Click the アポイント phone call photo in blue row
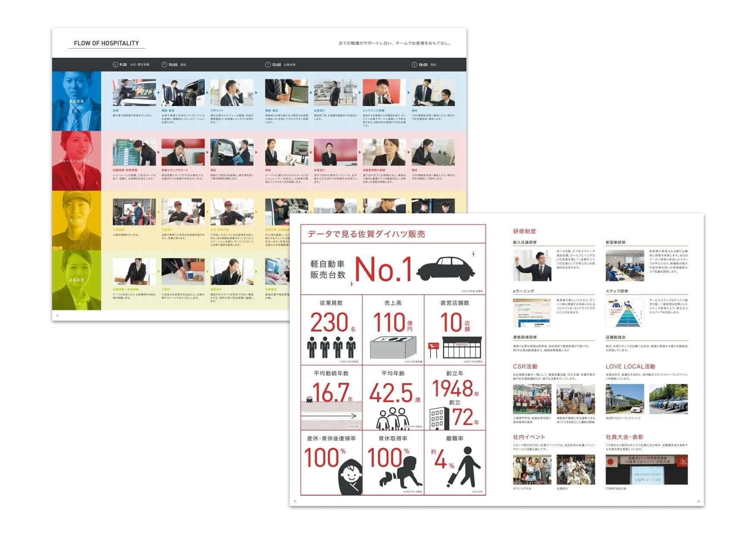This screenshot has width=756, height=534. (x=232, y=92)
